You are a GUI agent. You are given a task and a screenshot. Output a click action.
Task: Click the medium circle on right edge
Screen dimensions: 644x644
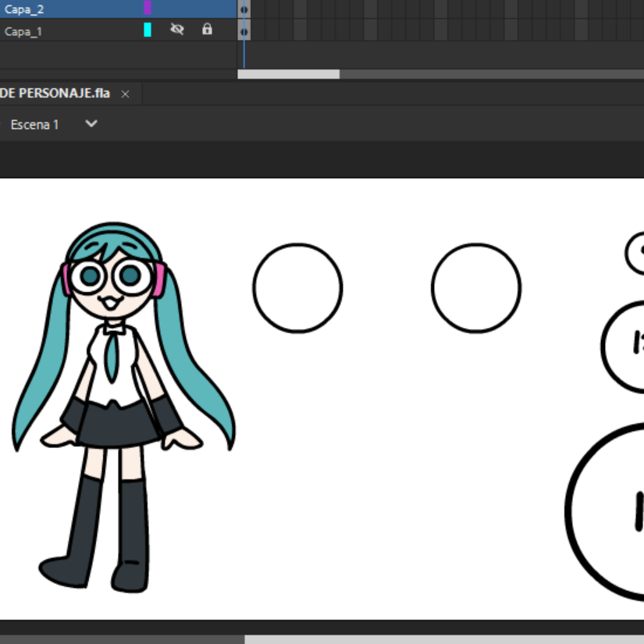point(622,347)
